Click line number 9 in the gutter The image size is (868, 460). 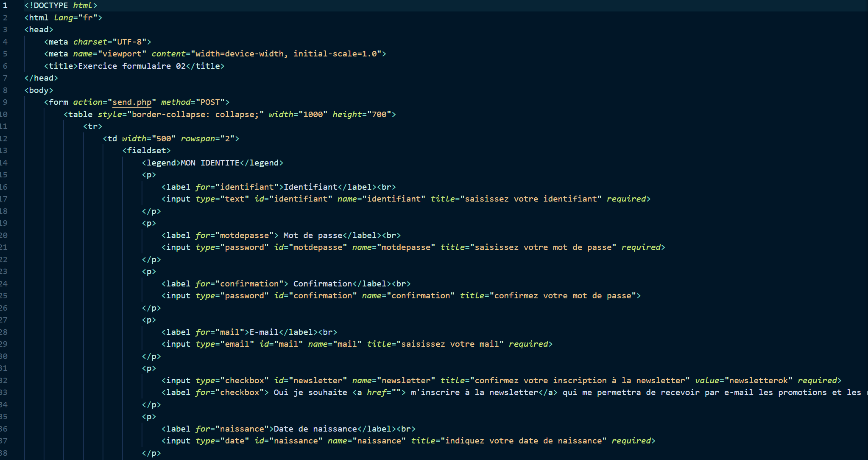click(x=5, y=102)
